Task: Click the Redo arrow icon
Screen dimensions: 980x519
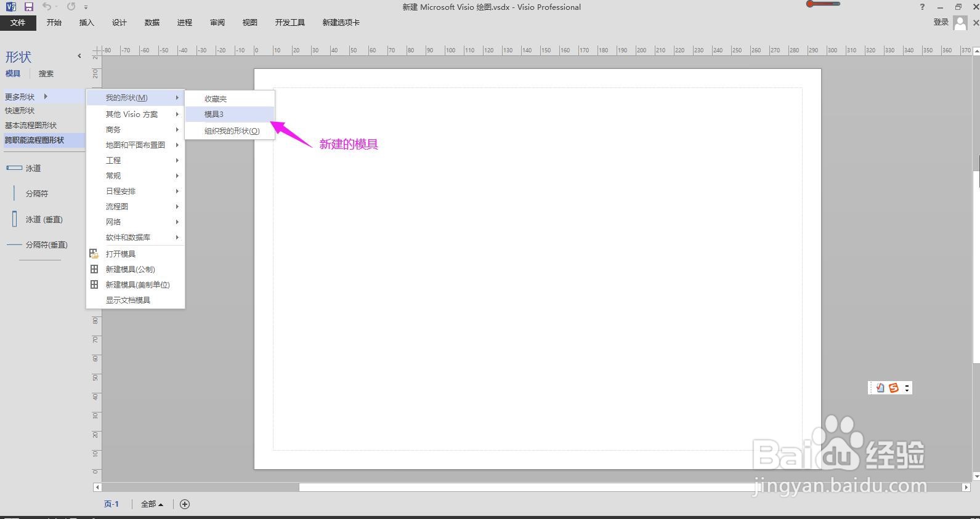Action: tap(71, 7)
